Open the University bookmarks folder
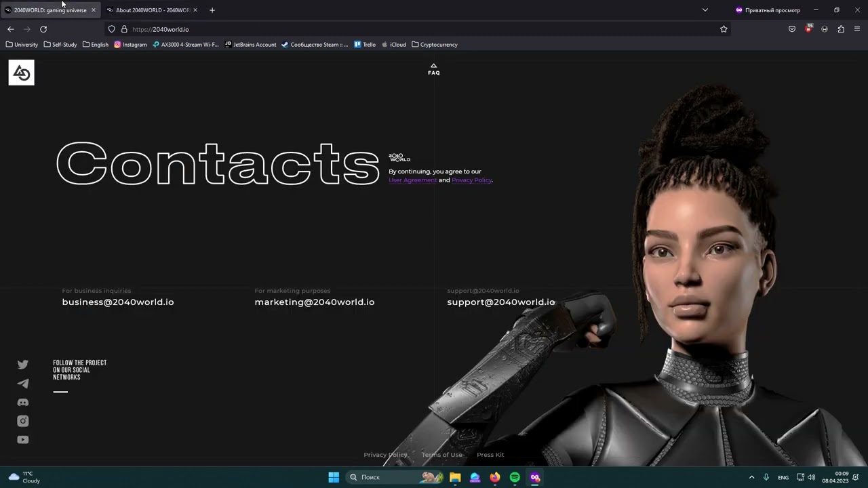868x488 pixels. pos(22,45)
